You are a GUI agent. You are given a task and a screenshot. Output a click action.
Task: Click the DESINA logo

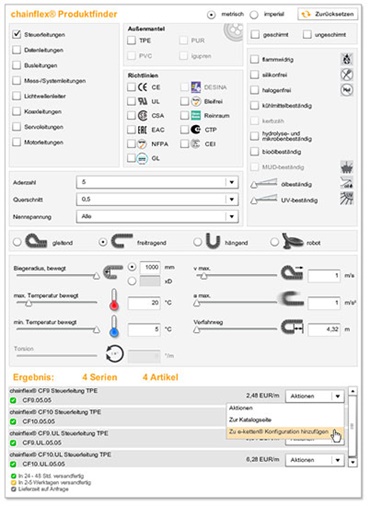click(x=196, y=87)
